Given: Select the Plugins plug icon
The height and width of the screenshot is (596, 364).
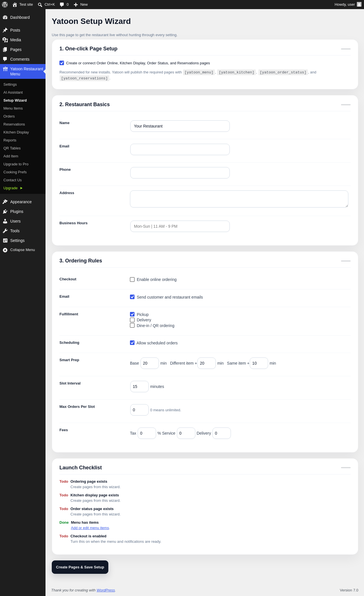Looking at the screenshot, I should pyautogui.click(x=5, y=211).
